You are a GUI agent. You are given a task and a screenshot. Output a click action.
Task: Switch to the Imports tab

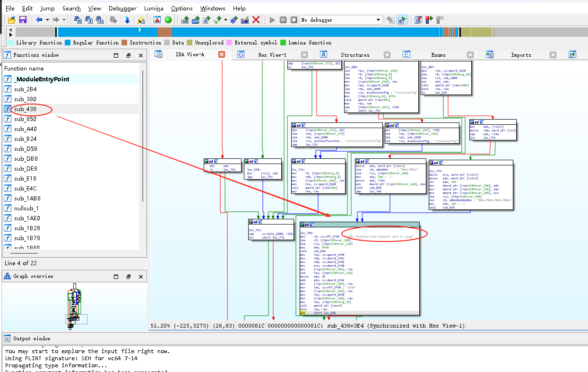click(521, 55)
